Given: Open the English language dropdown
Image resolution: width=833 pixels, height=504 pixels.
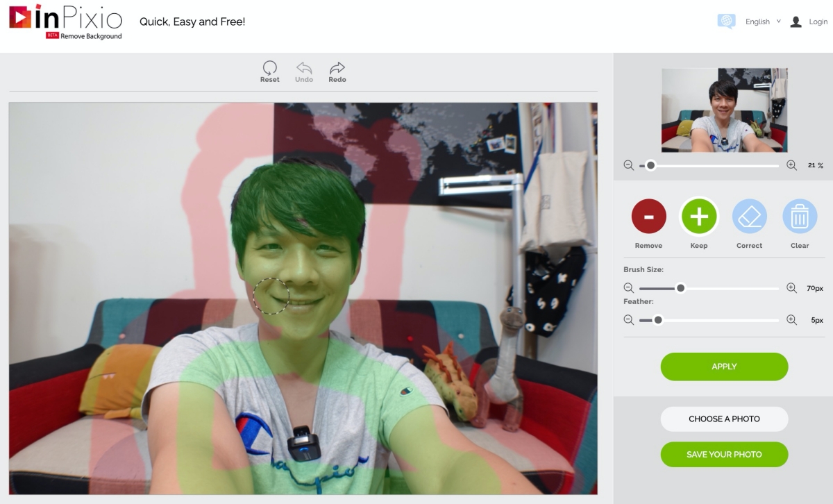Looking at the screenshot, I should [x=762, y=22].
